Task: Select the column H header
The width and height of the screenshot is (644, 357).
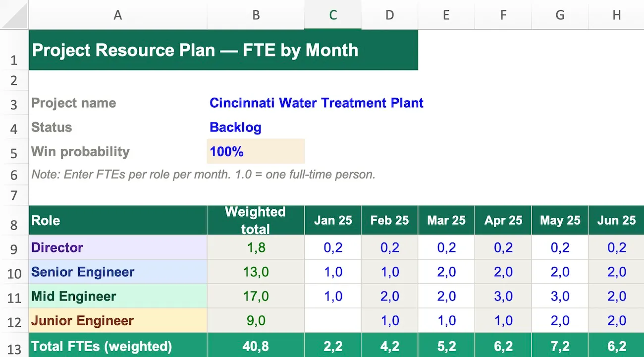Action: point(616,15)
